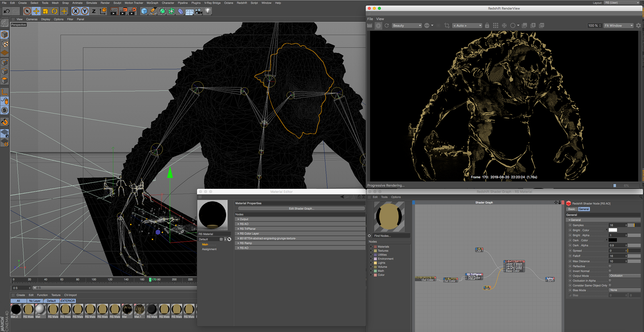The width and height of the screenshot is (644, 332).
Task: Open the Fit Window zoom dropdown
Action: [619, 25]
